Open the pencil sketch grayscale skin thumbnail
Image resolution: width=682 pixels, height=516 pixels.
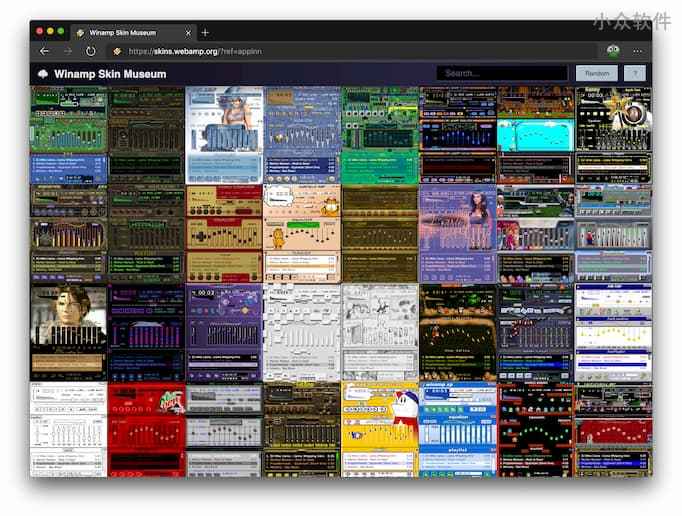(380, 332)
